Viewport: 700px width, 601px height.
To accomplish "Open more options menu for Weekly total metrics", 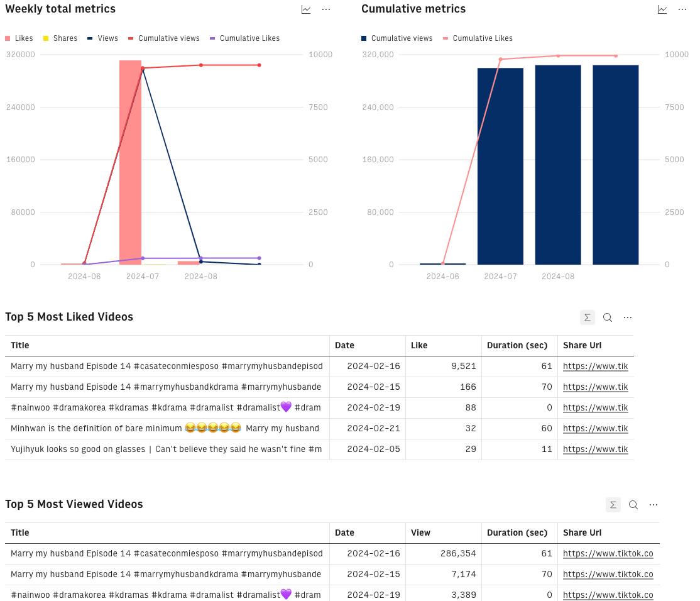I will (326, 9).
